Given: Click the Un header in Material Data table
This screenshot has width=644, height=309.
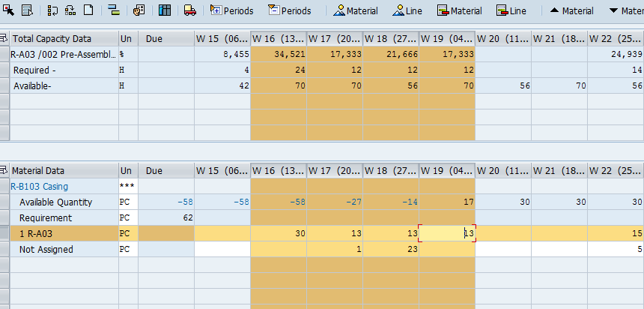Looking at the screenshot, I should (x=128, y=170).
